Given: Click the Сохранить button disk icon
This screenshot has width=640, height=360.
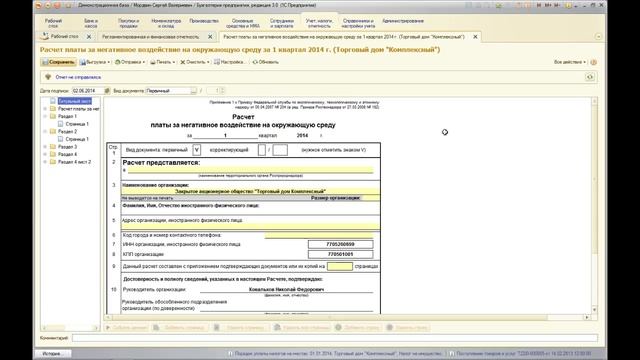Looking at the screenshot, I should [x=44, y=62].
